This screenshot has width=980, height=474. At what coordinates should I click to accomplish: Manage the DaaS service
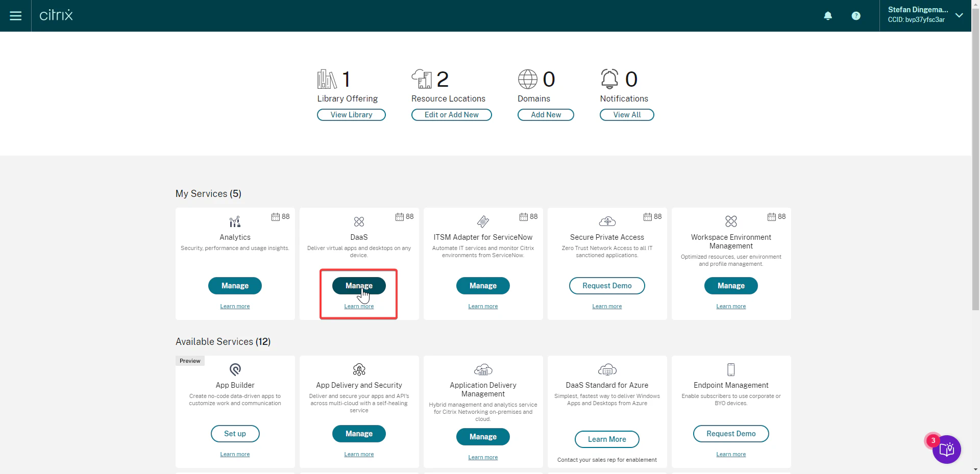coord(359,286)
